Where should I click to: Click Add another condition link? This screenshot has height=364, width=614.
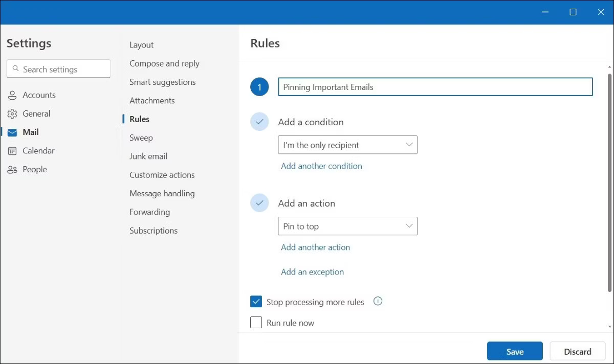pos(321,166)
